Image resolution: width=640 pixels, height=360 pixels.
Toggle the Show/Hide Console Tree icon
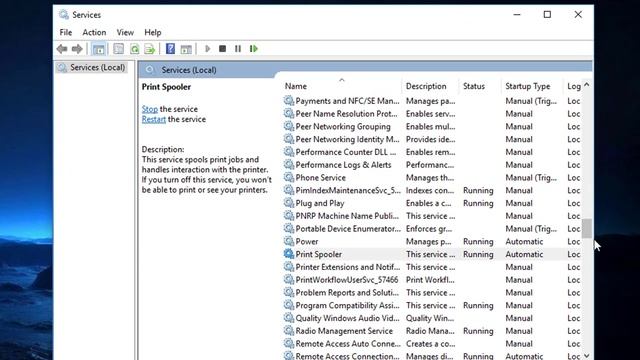98,49
